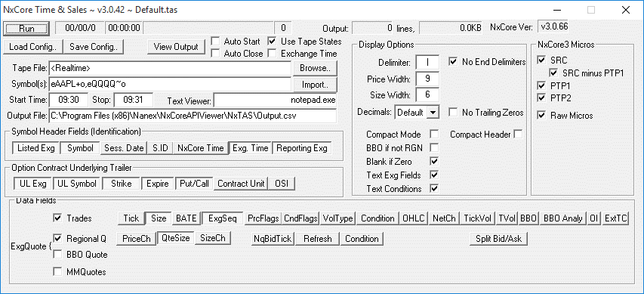Import a symbol list
The image size is (644, 294).
click(315, 85)
